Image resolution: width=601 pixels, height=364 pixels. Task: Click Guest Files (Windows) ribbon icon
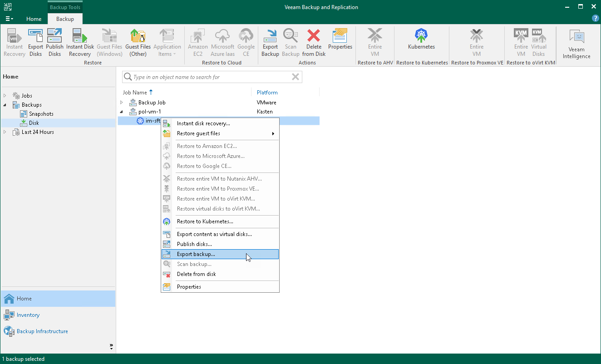click(109, 43)
